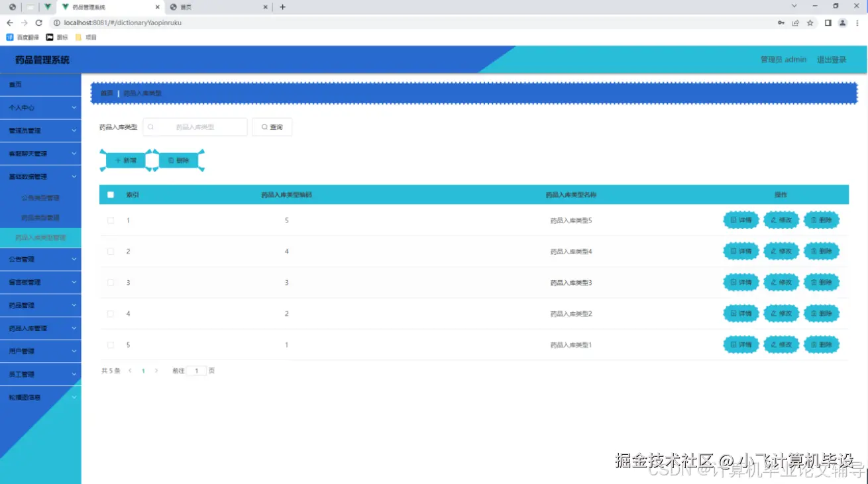The height and width of the screenshot is (484, 868).
Task: Close the 药品管理系统 browser tab
Action: (156, 7)
